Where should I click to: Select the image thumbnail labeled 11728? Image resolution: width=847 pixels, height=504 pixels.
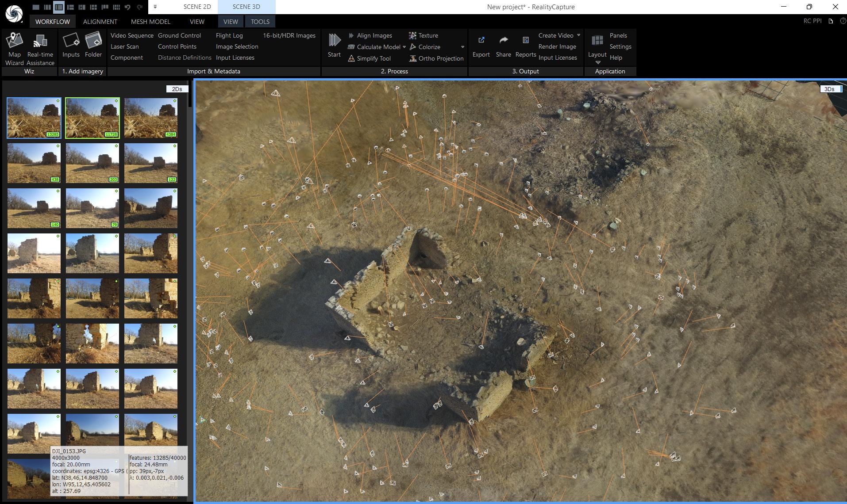coord(92,118)
